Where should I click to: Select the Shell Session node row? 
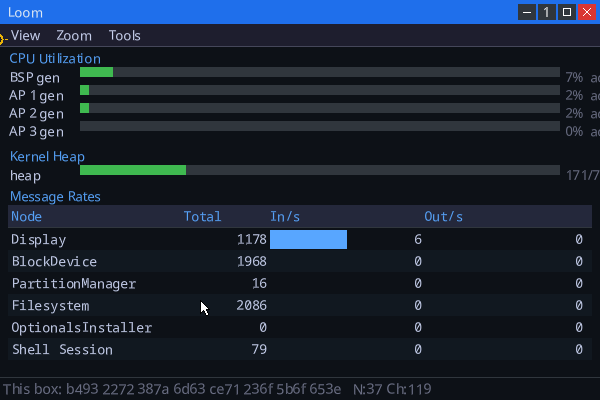pos(300,349)
